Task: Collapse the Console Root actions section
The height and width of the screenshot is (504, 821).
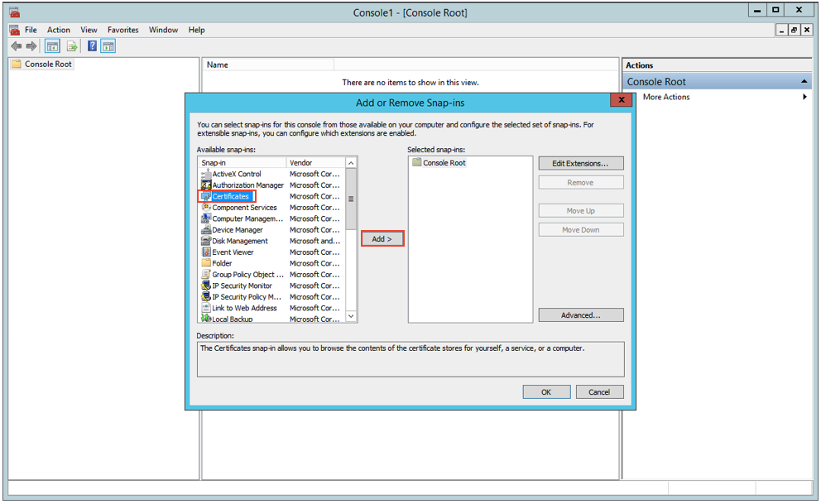Action: point(804,82)
